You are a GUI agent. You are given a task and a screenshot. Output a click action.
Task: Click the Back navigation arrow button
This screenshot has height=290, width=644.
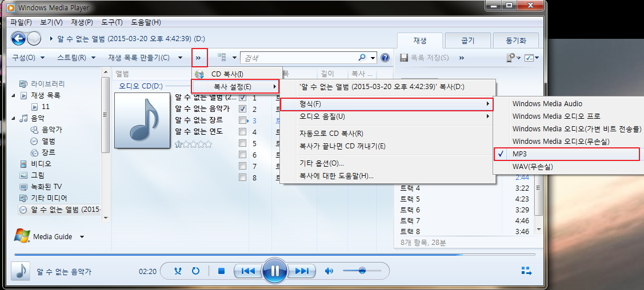click(x=18, y=39)
